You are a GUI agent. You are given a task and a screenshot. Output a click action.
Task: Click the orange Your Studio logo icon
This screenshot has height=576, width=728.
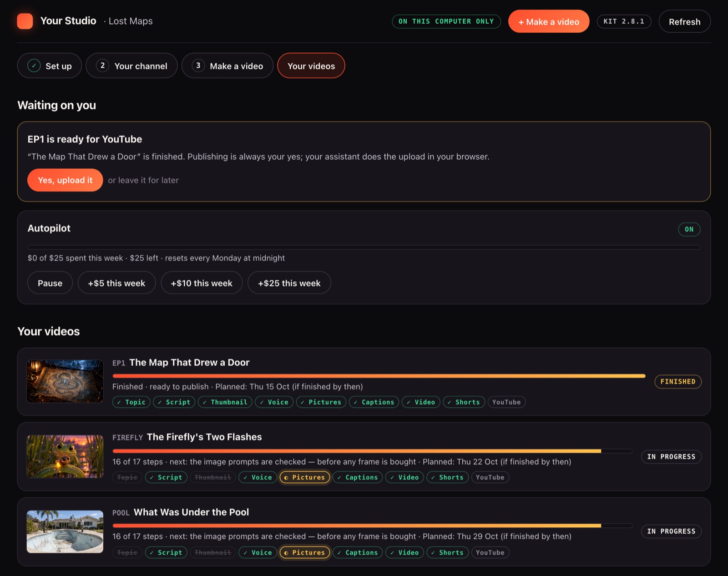25,21
